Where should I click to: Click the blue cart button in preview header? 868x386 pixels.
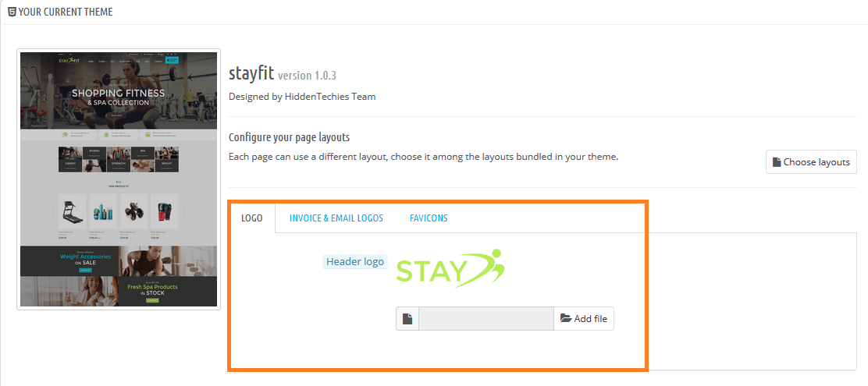coord(173,60)
